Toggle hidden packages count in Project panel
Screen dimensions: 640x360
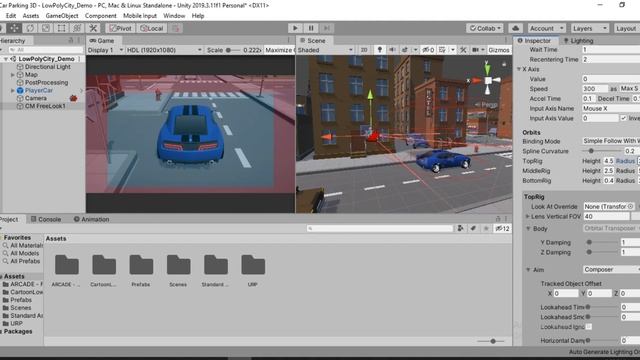coord(502,228)
